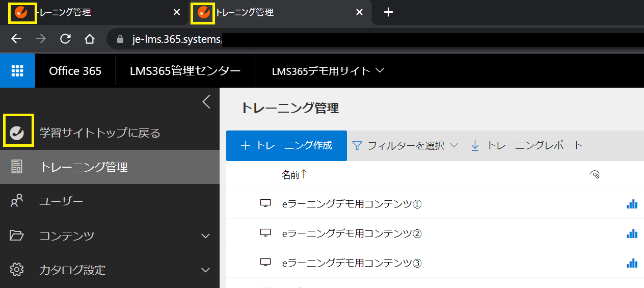The image size is (644, 288).
Task: Open eラーニングデモ用コンテンツ① training
Action: tap(352, 204)
